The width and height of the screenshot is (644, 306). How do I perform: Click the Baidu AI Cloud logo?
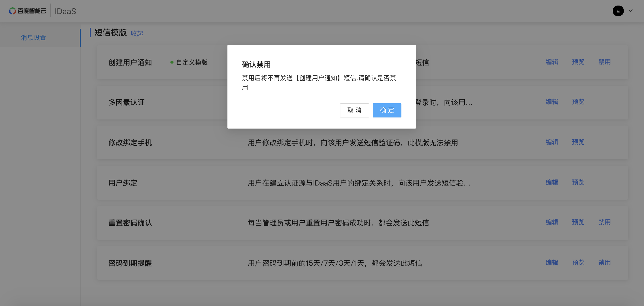click(x=27, y=11)
